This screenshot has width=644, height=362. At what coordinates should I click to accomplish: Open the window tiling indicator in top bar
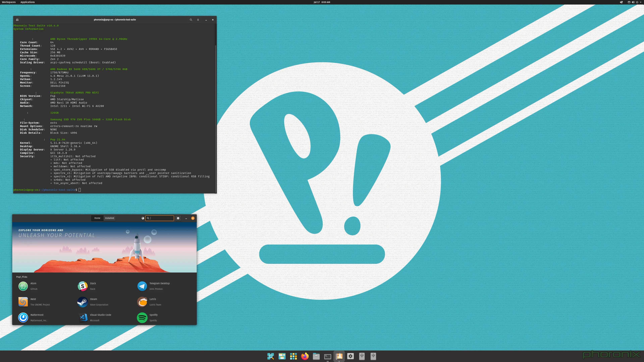click(x=621, y=2)
